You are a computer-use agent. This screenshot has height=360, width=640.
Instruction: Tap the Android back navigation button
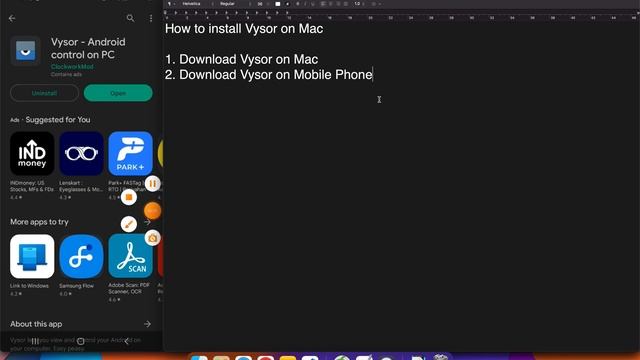(127, 341)
